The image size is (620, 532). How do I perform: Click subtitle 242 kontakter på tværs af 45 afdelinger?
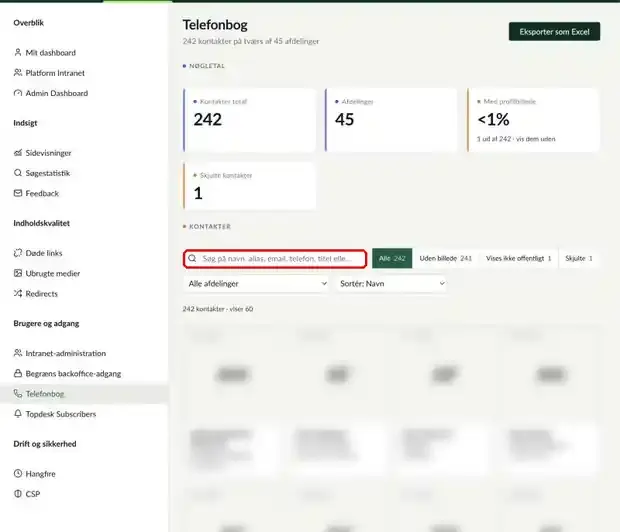click(251, 41)
